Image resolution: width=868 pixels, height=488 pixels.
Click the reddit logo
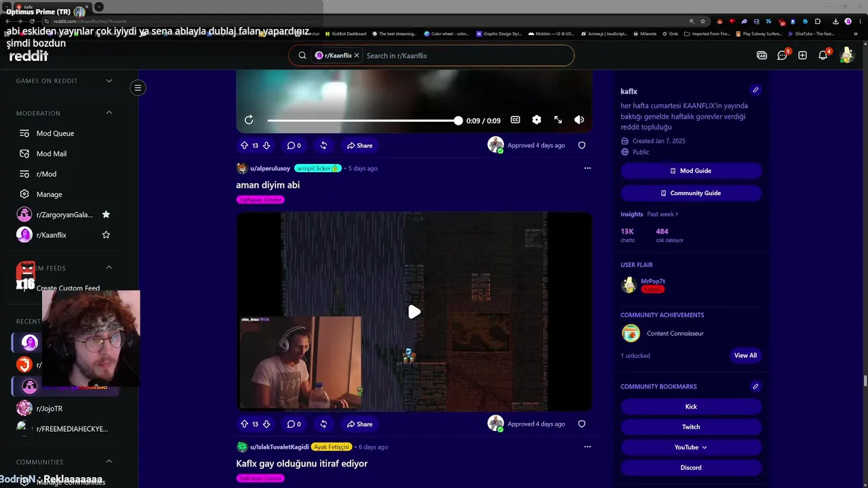tap(28, 56)
